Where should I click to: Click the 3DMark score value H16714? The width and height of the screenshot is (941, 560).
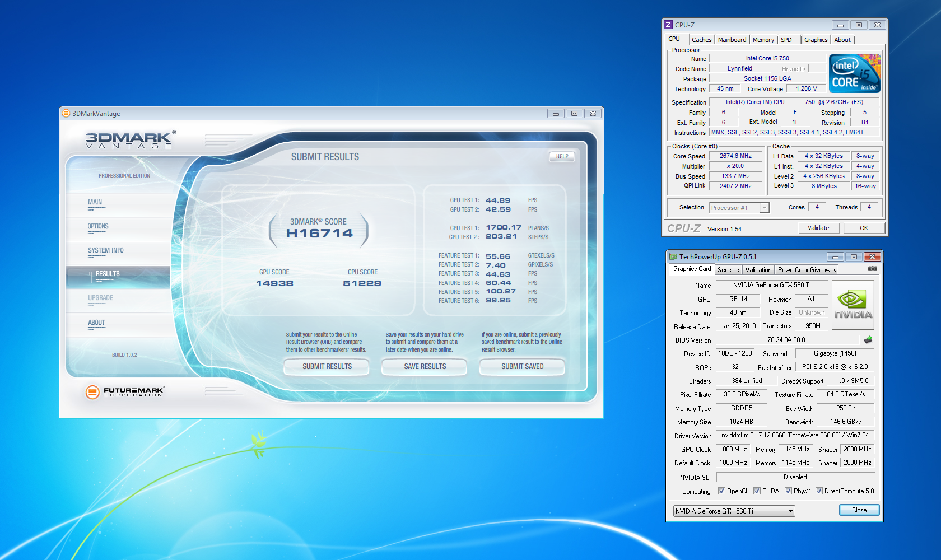[x=319, y=234]
